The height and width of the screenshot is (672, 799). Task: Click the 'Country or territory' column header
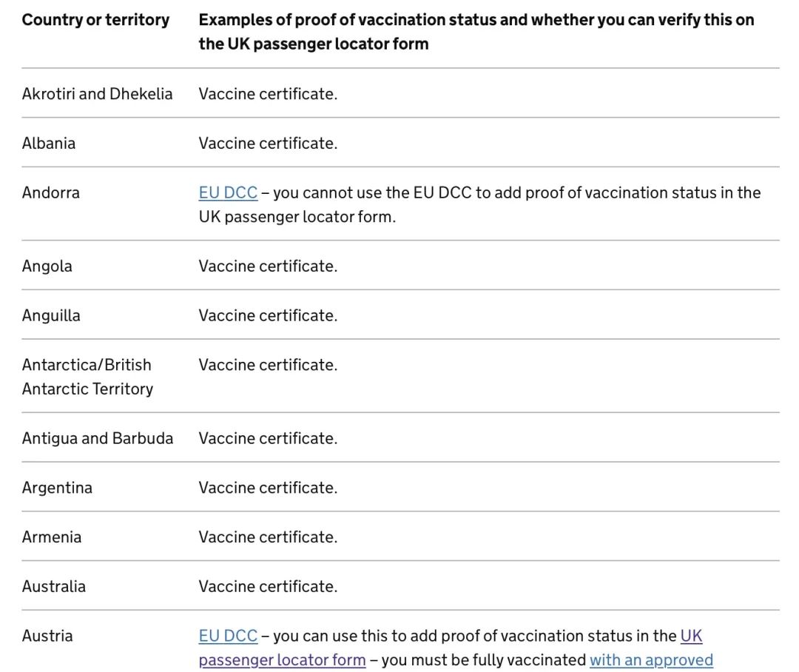[x=95, y=20]
